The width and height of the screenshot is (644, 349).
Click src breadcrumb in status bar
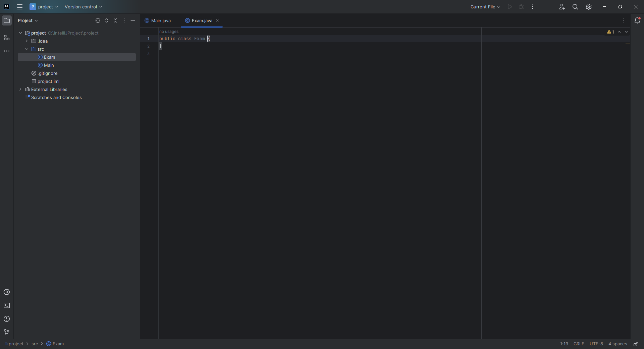[35, 344]
